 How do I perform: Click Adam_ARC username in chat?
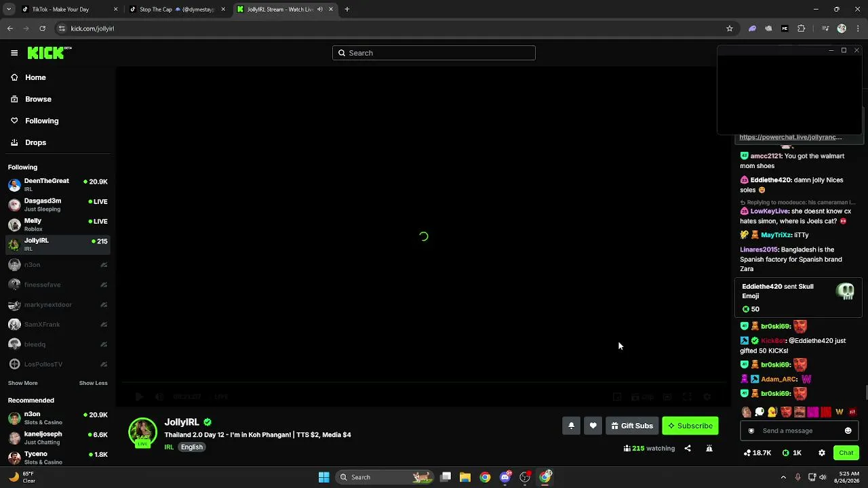pyautogui.click(x=778, y=380)
